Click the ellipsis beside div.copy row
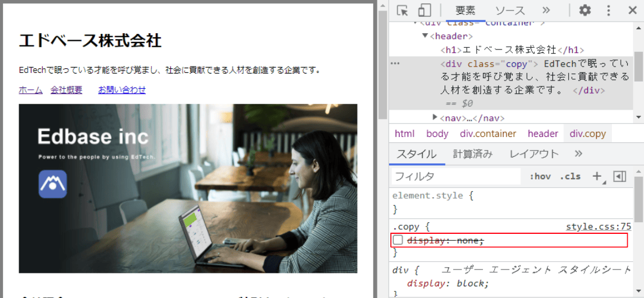644x298 pixels. [395, 64]
